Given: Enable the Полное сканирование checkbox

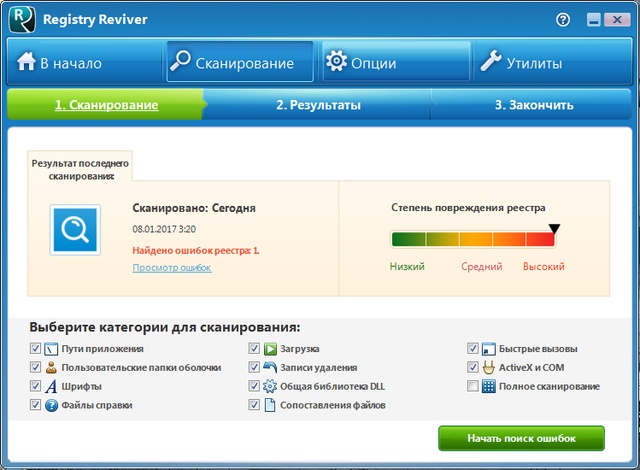Looking at the screenshot, I should click(473, 386).
